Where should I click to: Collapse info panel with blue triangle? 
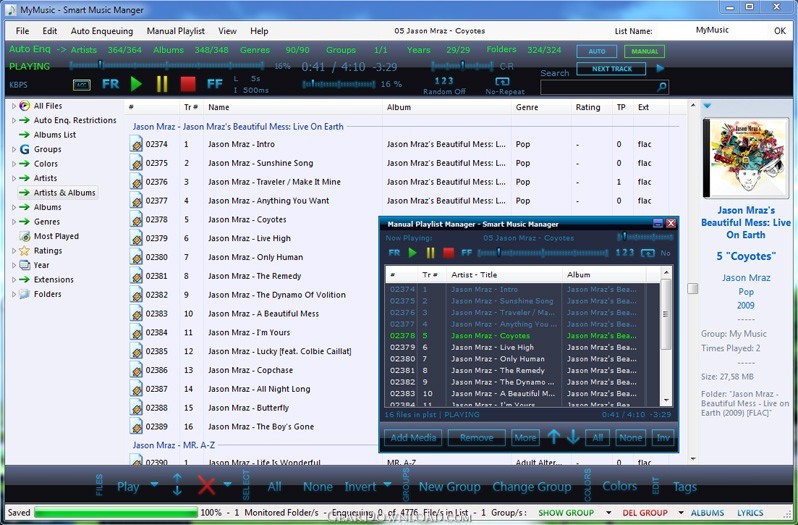click(x=707, y=106)
